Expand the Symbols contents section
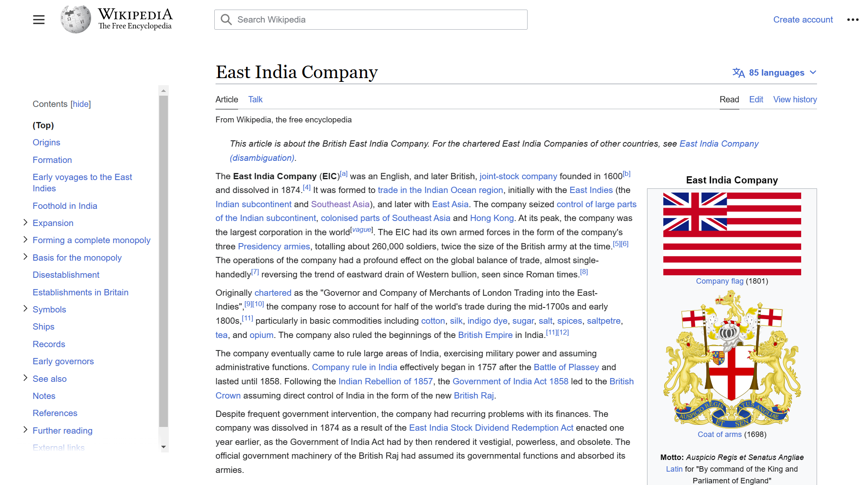The image size is (868, 485). tap(25, 309)
